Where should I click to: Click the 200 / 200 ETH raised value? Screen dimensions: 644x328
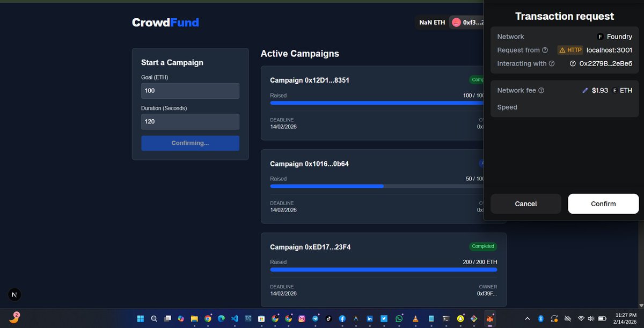pyautogui.click(x=480, y=262)
